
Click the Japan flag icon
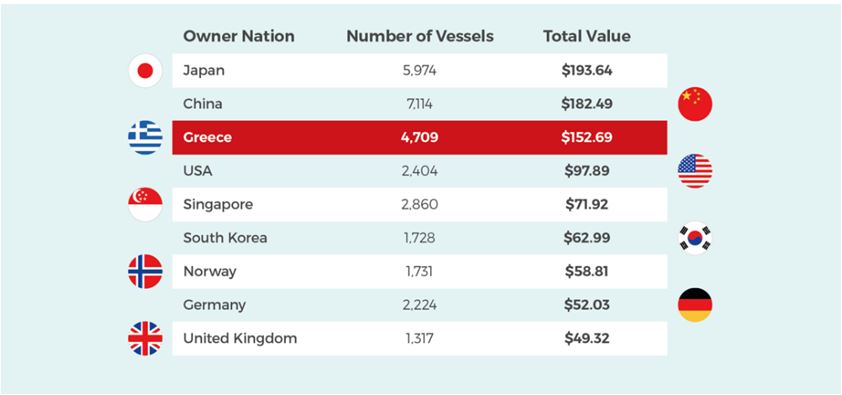145,70
